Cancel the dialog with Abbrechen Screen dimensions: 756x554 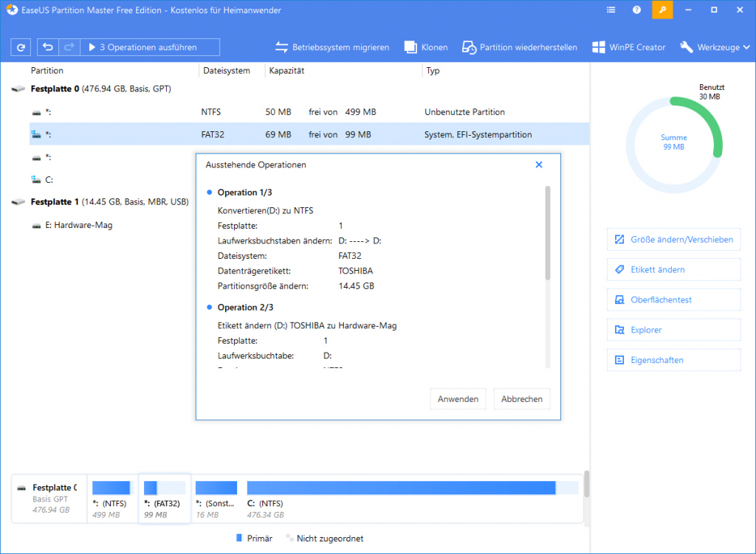tap(521, 398)
